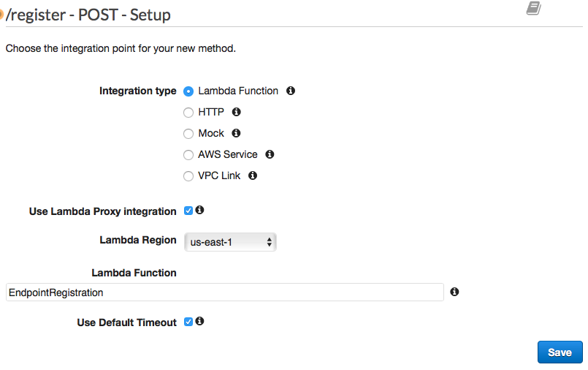This screenshot has width=588, height=370.
Task: Choose AWS Service integration type
Action: click(188, 155)
